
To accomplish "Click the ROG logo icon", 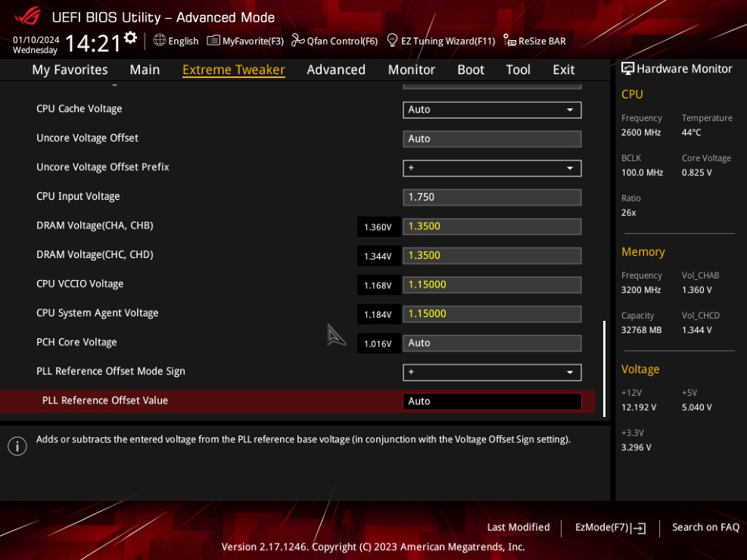I will 28,17.
